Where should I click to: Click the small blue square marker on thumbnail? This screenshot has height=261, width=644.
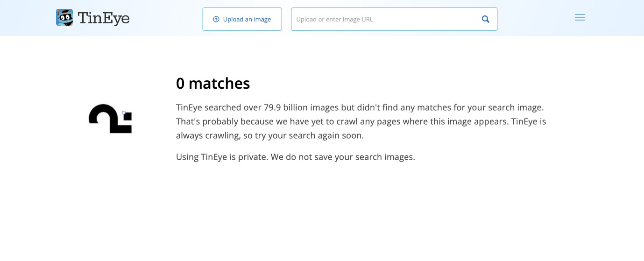point(124,113)
